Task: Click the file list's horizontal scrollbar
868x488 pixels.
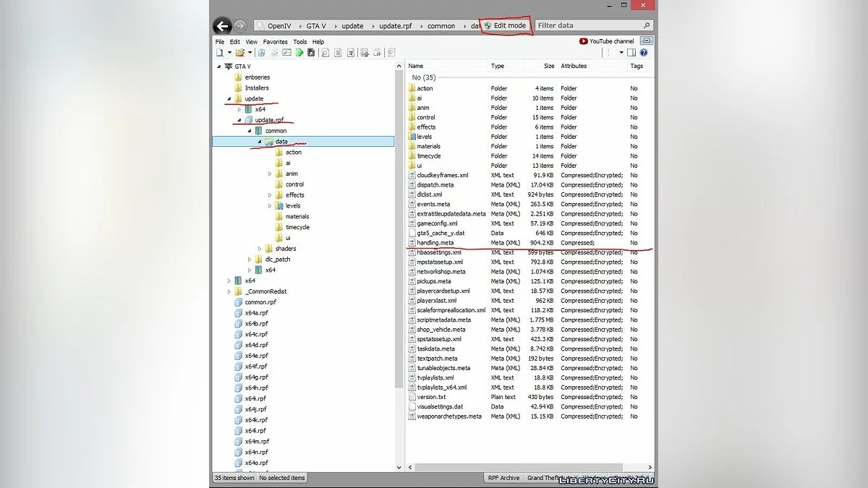Action: point(528,468)
